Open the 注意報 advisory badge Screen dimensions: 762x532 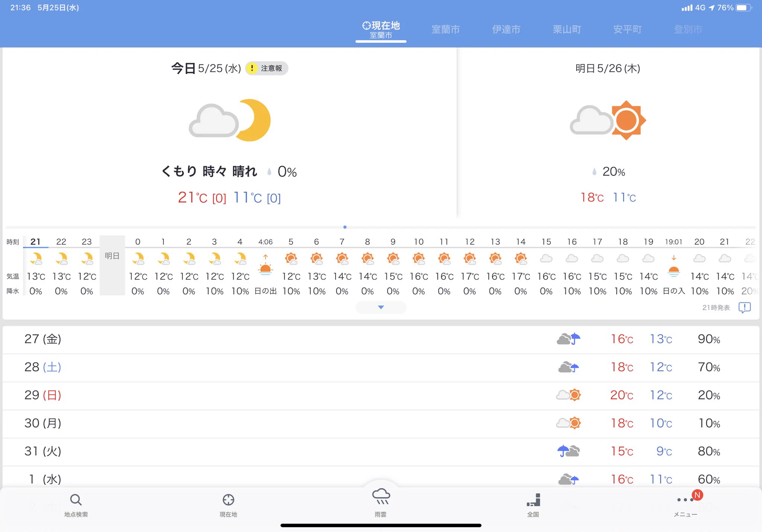tap(266, 68)
